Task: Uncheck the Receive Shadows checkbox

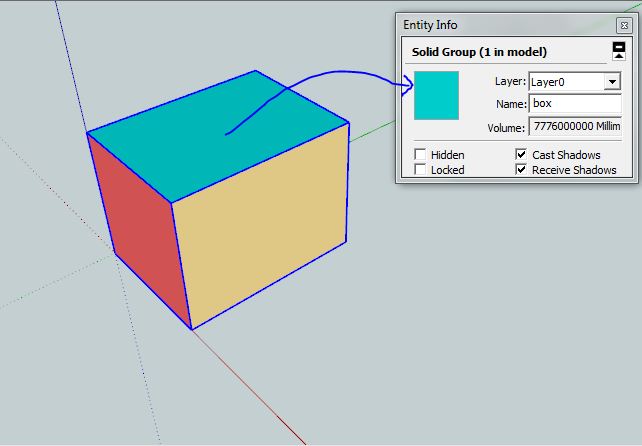Action: pyautogui.click(x=521, y=169)
